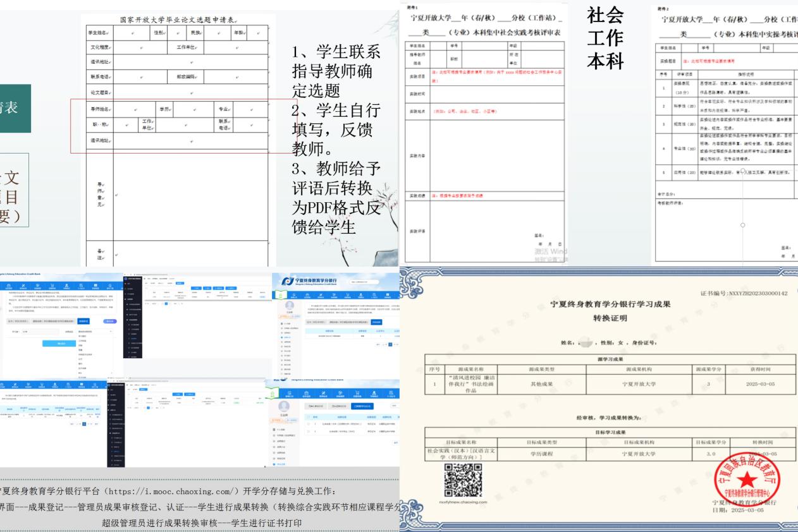Click the 目标学习成果 table header
Image resolution: width=798 pixels, height=532 pixels.
click(x=610, y=432)
